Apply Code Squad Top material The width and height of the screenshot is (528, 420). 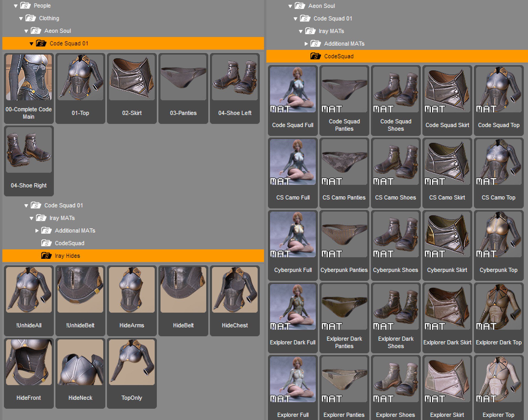pyautogui.click(x=499, y=100)
